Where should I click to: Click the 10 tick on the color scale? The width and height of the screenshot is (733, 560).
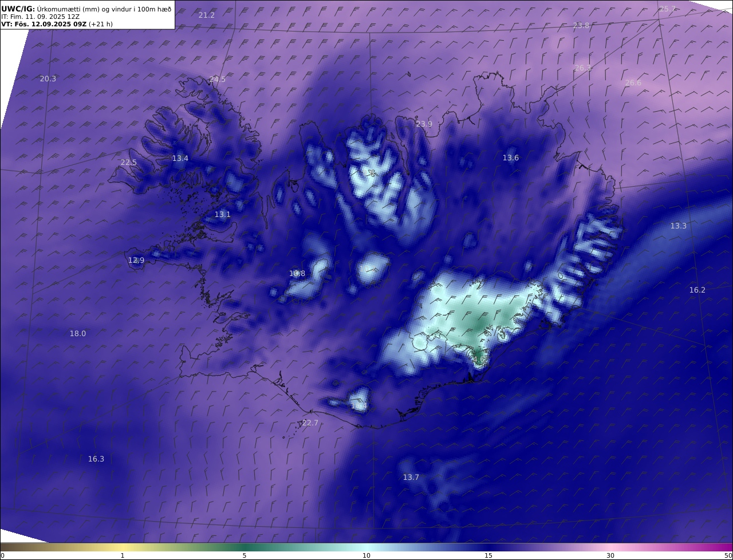coord(366,555)
